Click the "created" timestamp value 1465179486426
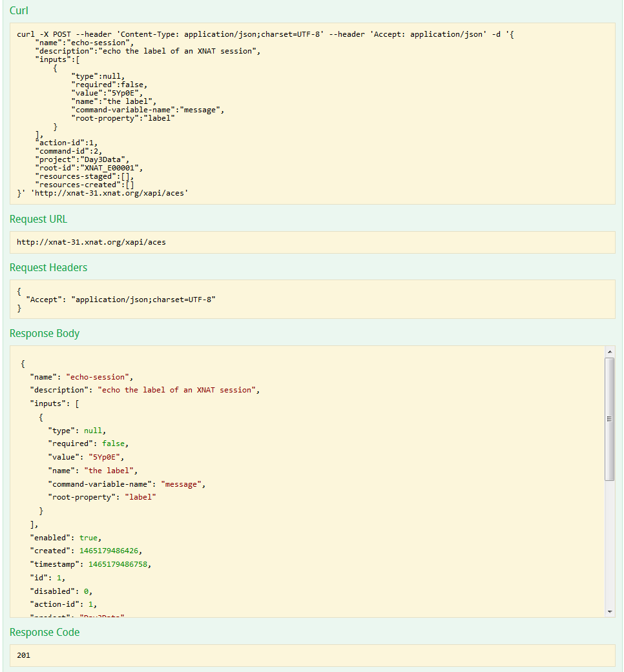624x672 pixels. click(109, 551)
